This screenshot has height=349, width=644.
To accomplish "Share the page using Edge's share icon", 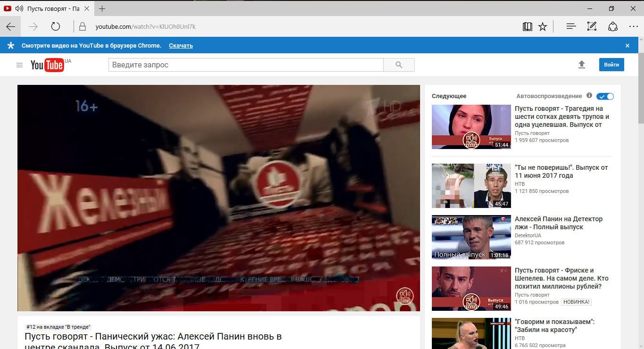I will pos(612,26).
